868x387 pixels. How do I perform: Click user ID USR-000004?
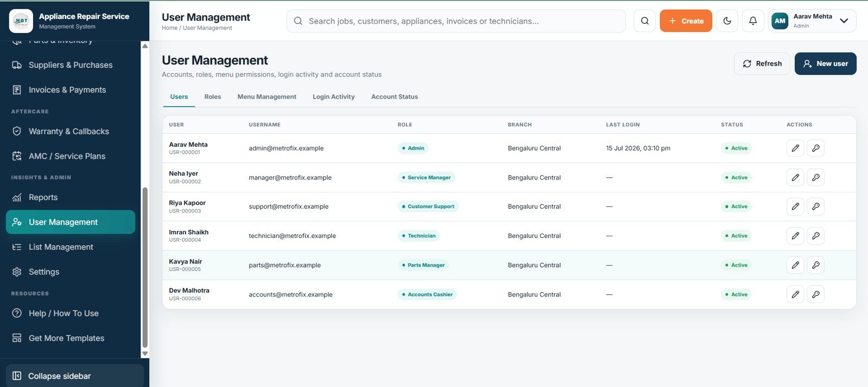pos(185,240)
